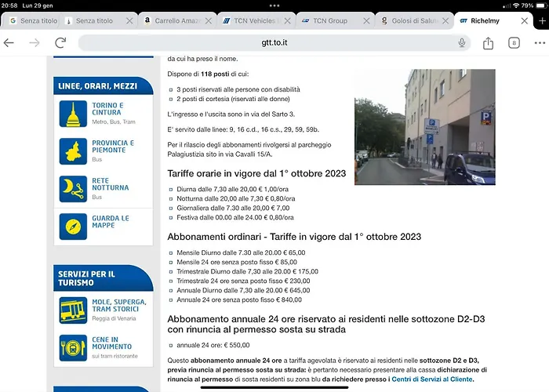Open the browser three-dot menu
Screen dimensions: 549x392
540,42
